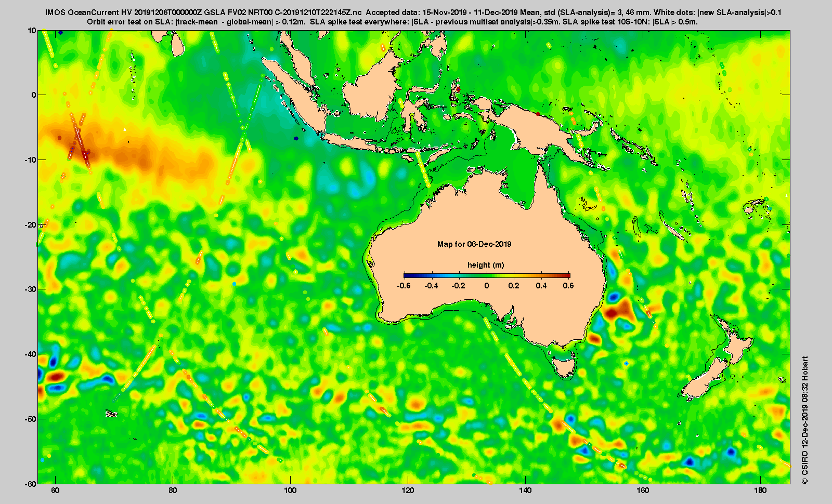Click the CSIRO 12-Dec-2019 copyright text
Viewport: 832px width, 504px height.
[x=804, y=420]
